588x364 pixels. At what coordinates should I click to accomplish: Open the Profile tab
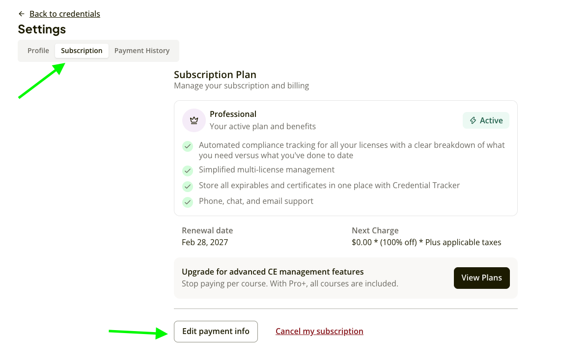coord(38,51)
